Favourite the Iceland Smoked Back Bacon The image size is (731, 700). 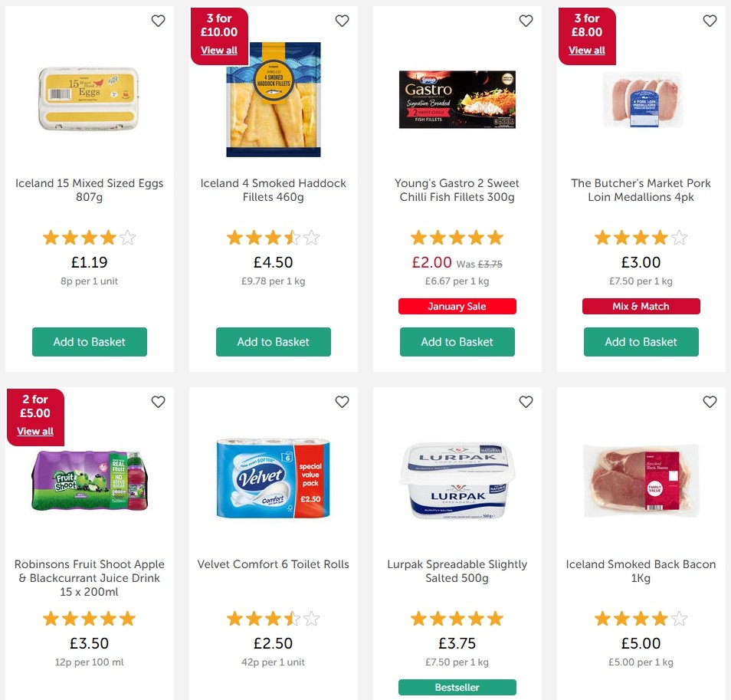pyautogui.click(x=710, y=401)
